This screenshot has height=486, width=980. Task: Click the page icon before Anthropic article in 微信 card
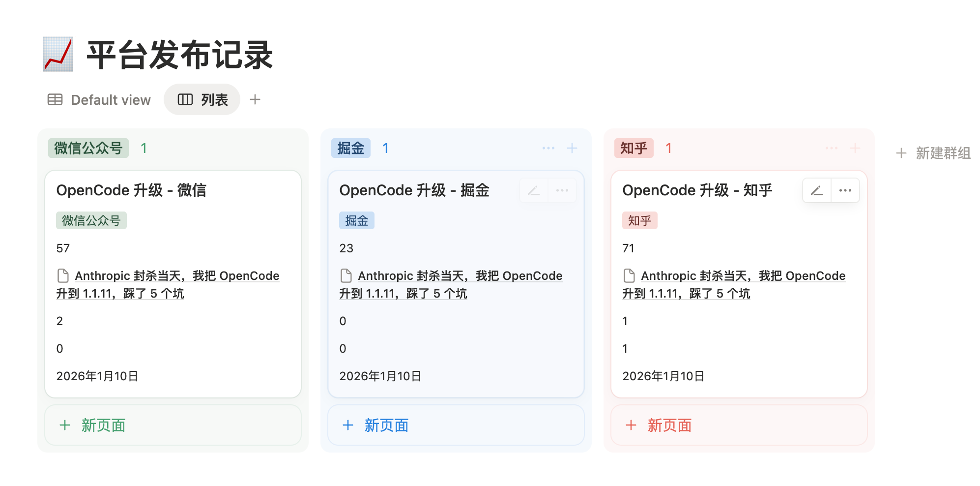pos(63,275)
